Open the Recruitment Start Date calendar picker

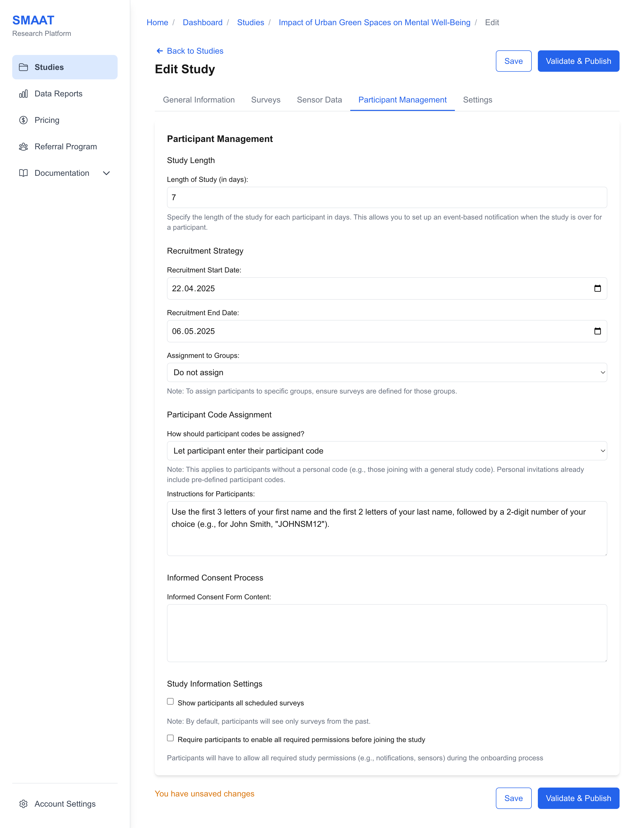[598, 288]
